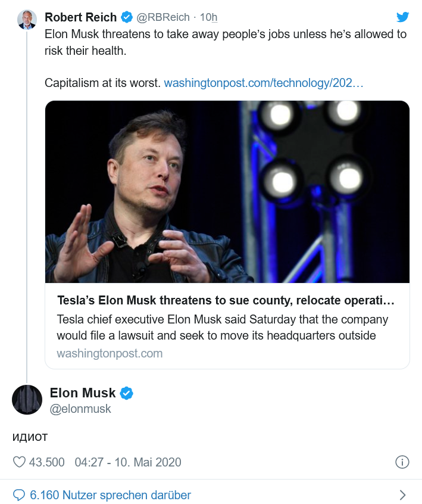Open the tweet info icon
422x504 pixels.
click(x=402, y=462)
